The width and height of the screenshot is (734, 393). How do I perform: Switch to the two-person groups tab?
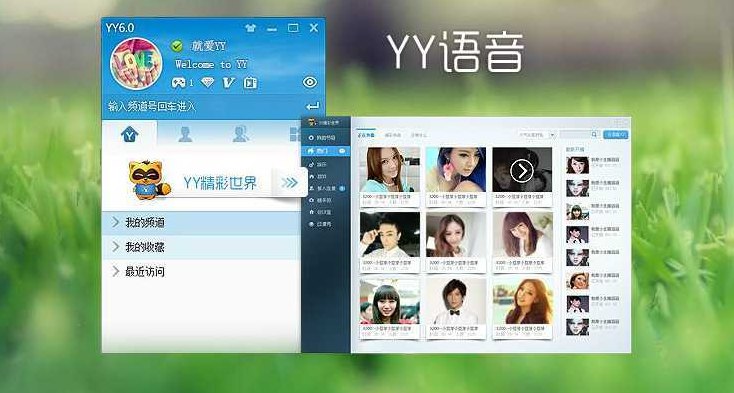[x=241, y=134]
